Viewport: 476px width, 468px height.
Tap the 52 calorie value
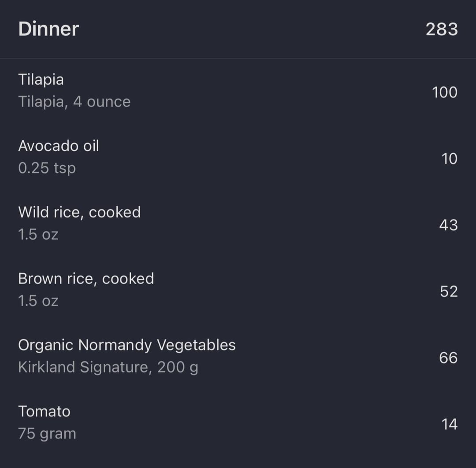coord(449,292)
